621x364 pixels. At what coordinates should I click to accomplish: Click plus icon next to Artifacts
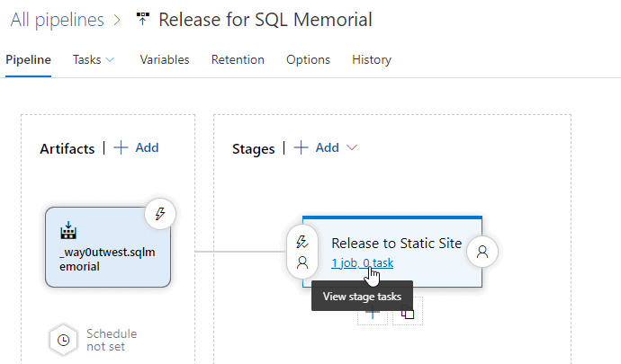[121, 147]
